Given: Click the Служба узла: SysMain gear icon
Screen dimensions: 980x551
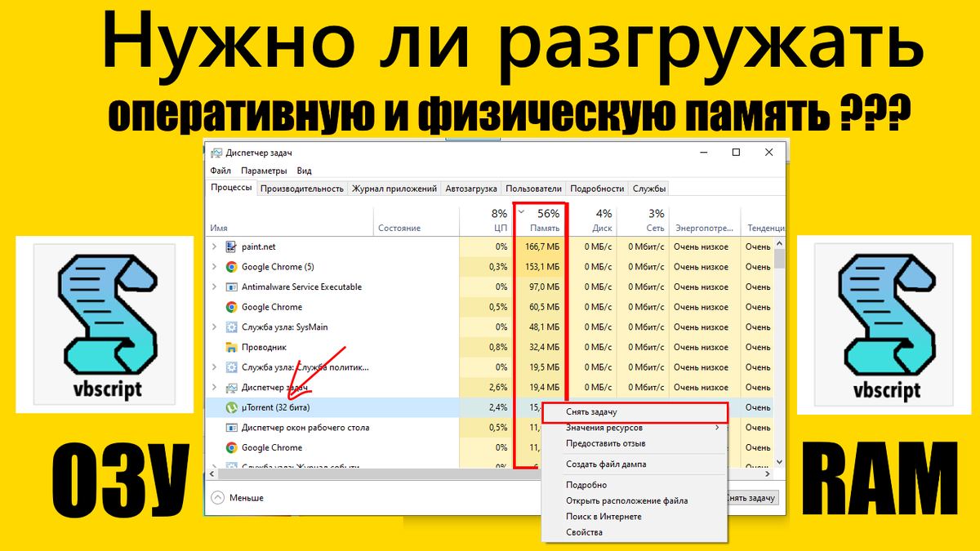Looking at the screenshot, I should click(231, 327).
